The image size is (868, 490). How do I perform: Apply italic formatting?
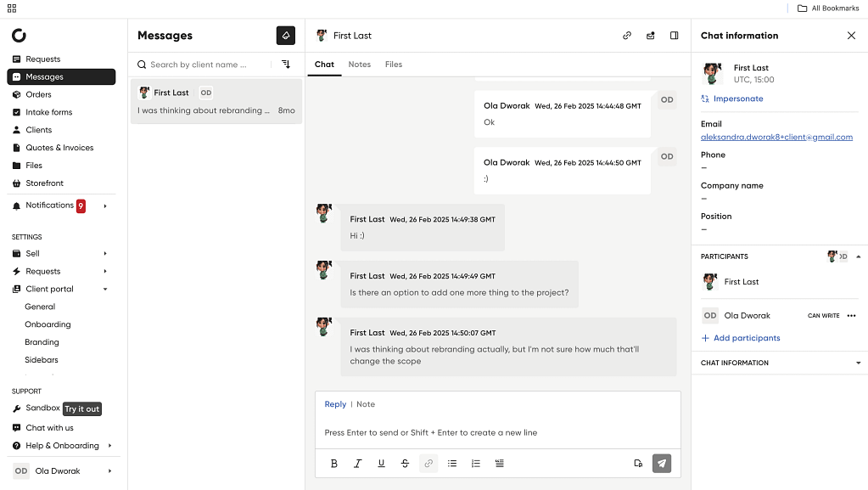(x=357, y=464)
